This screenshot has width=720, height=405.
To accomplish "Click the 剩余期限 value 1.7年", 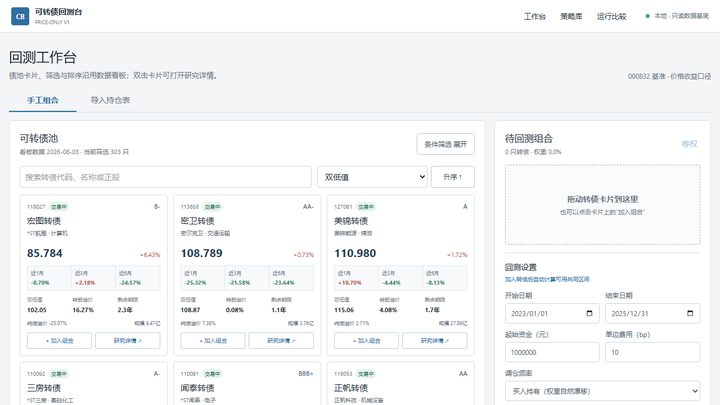I will 432,310.
